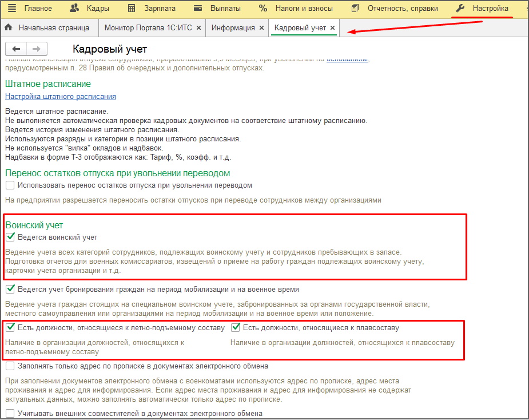Screen dimensions: 529x420
Task: Click the home icon on Начальная страница
Action: pyautogui.click(x=9, y=27)
